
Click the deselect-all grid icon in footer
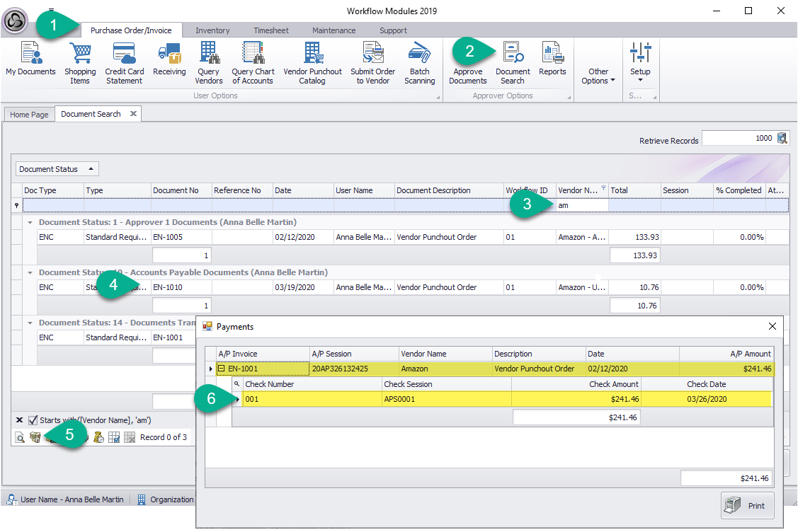click(130, 437)
